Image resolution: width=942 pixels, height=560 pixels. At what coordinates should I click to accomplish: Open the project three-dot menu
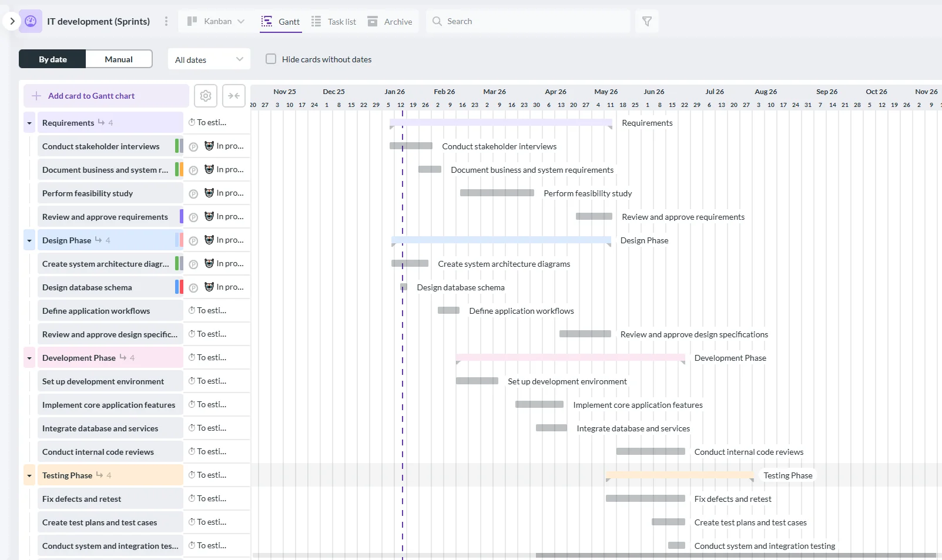tap(166, 21)
